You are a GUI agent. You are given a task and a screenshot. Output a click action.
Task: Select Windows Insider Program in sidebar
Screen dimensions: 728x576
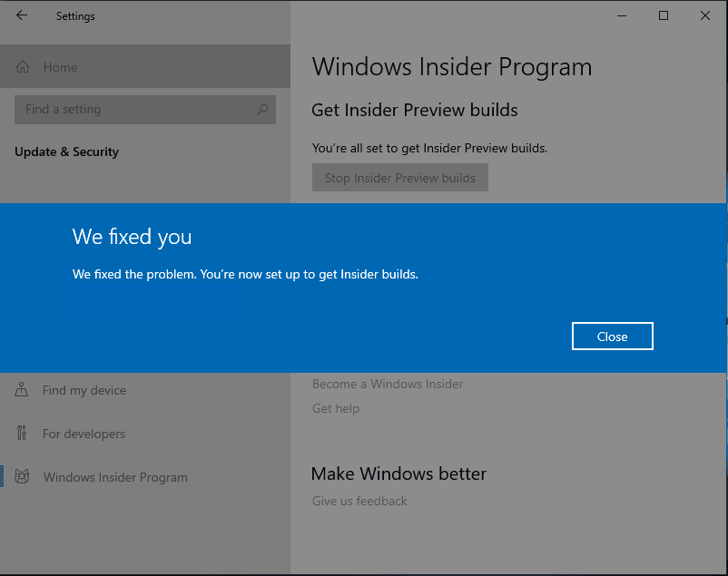pyautogui.click(x=115, y=477)
